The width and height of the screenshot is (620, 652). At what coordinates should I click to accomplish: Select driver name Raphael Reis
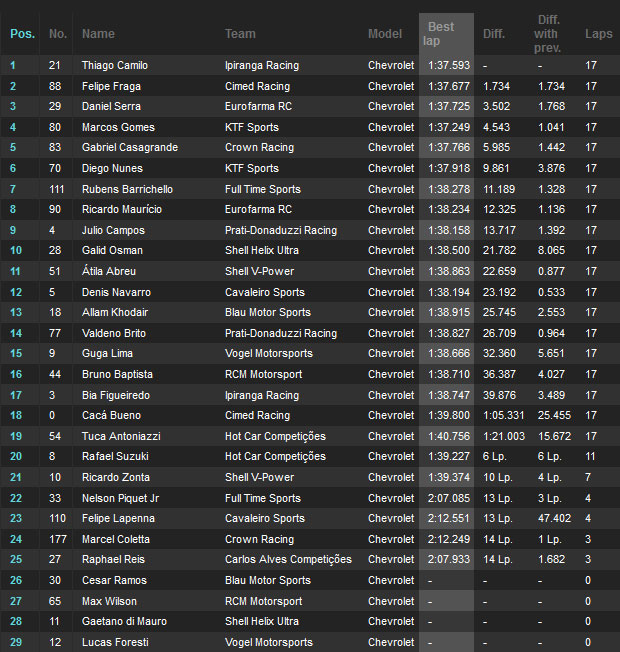click(113, 559)
